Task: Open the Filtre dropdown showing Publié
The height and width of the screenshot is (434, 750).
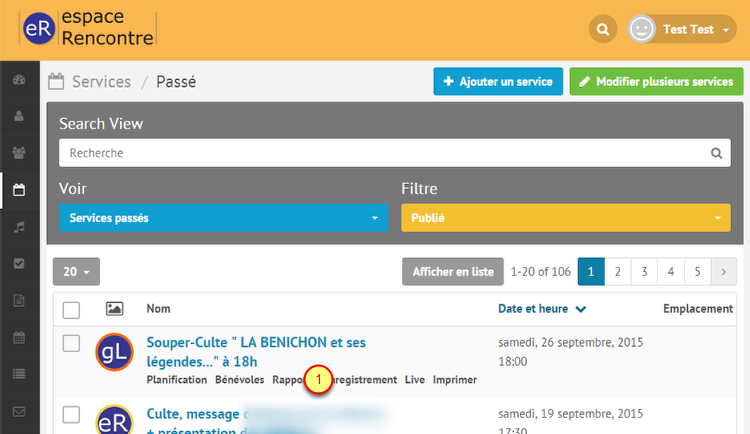Action: [566, 218]
